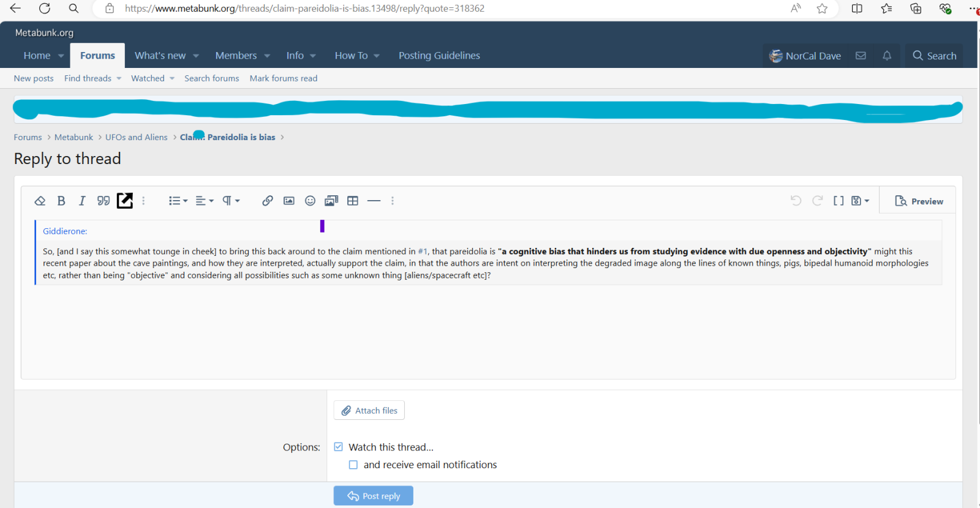Click the insert image icon
Viewport: 980px width, 508px height.
289,201
